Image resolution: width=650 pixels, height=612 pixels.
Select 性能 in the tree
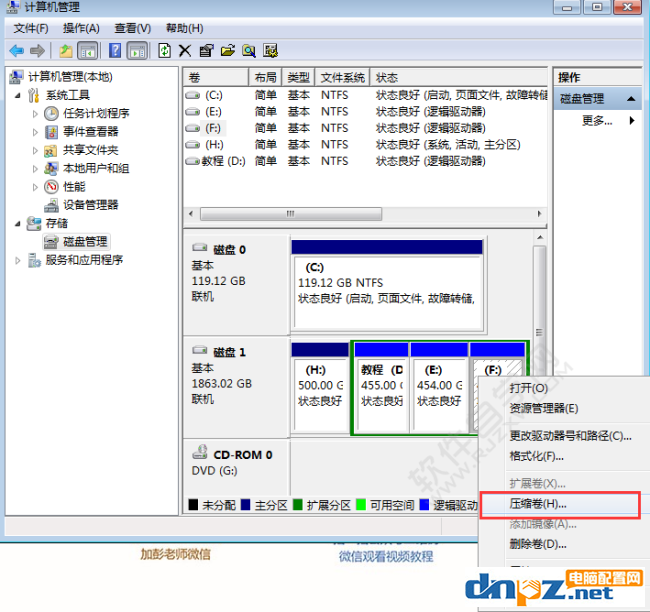(x=74, y=187)
